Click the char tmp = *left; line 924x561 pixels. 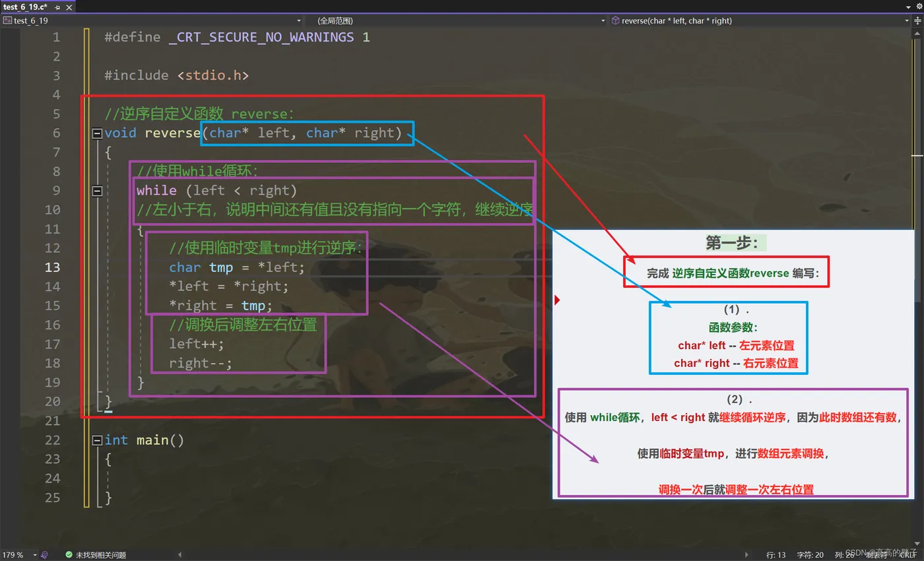[237, 267]
